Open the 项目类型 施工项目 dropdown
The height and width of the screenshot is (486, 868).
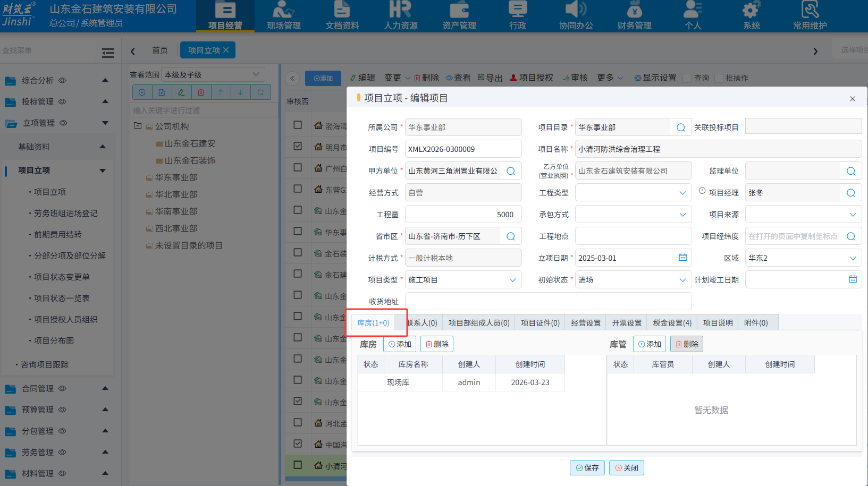click(x=463, y=280)
